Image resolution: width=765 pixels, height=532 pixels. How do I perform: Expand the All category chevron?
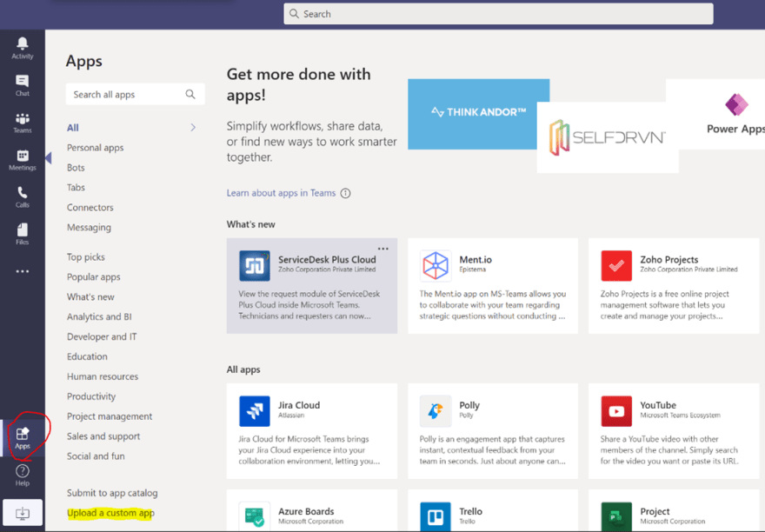pos(193,128)
